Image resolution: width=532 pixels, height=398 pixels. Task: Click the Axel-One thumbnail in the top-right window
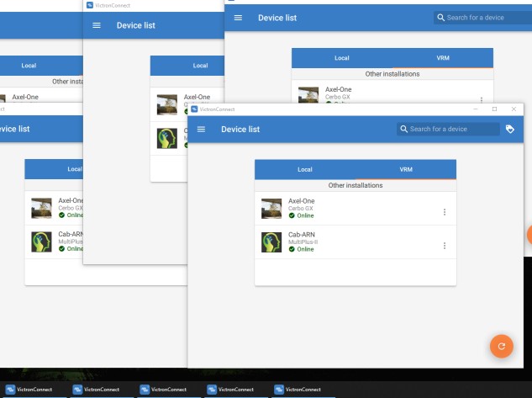[308, 95]
